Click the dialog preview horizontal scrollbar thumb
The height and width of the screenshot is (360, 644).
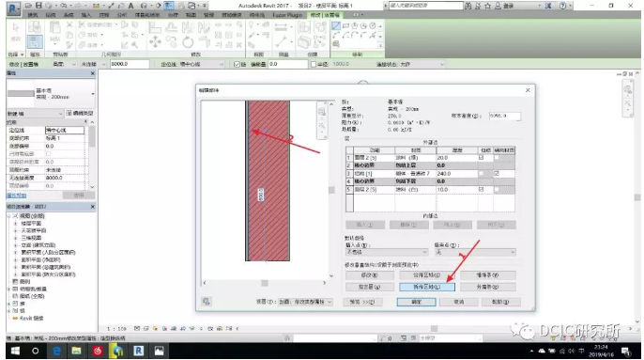[x=265, y=283]
